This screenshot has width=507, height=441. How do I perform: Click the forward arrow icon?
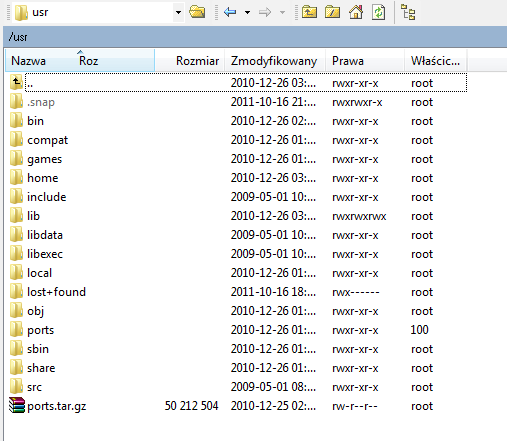(x=265, y=13)
